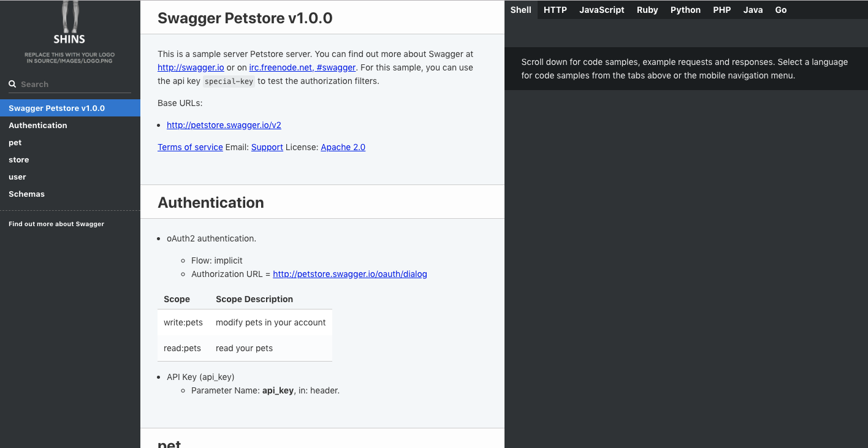Screen dimensions: 868x448
Task: Choose the Python code tab
Action: 685,10
